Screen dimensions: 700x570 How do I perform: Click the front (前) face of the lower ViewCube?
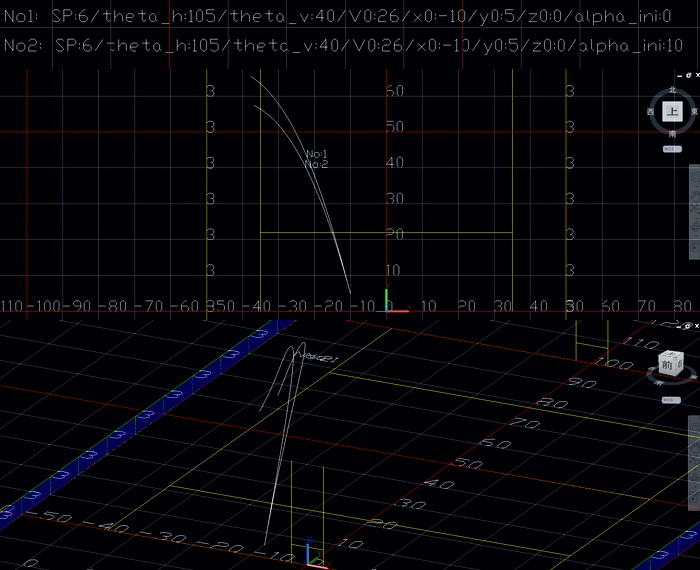coord(668,367)
